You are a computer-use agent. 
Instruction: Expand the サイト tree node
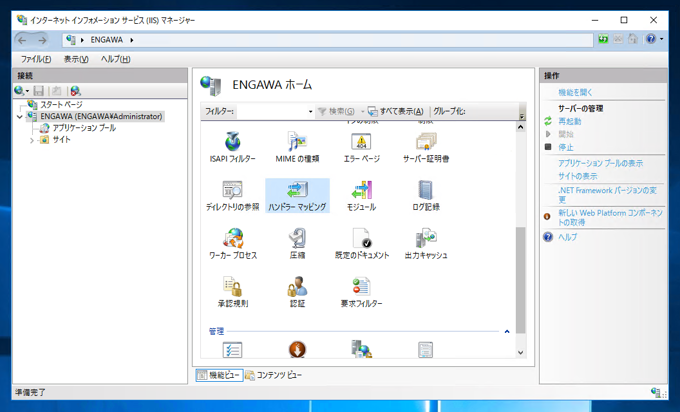coord(32,140)
